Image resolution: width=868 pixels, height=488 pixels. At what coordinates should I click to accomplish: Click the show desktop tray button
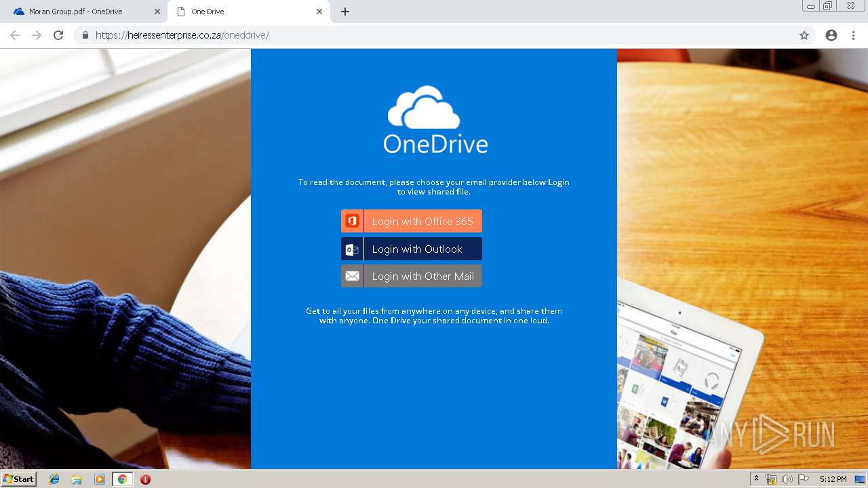tap(861, 479)
